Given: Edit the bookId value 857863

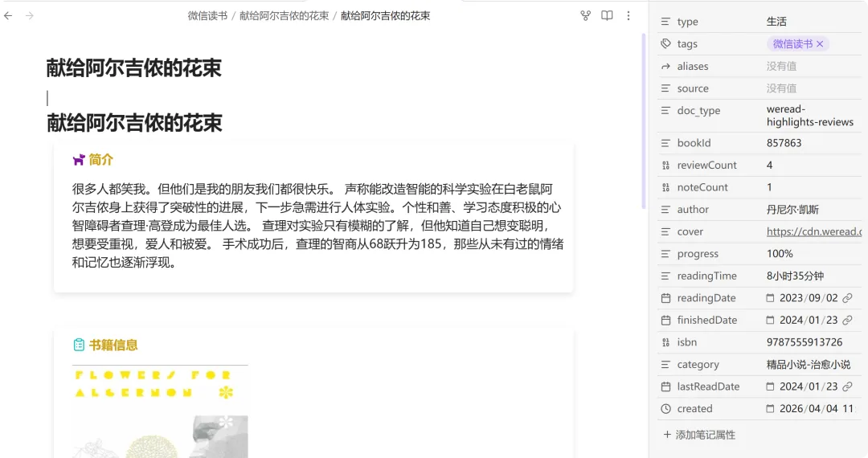Looking at the screenshot, I should click(x=784, y=143).
